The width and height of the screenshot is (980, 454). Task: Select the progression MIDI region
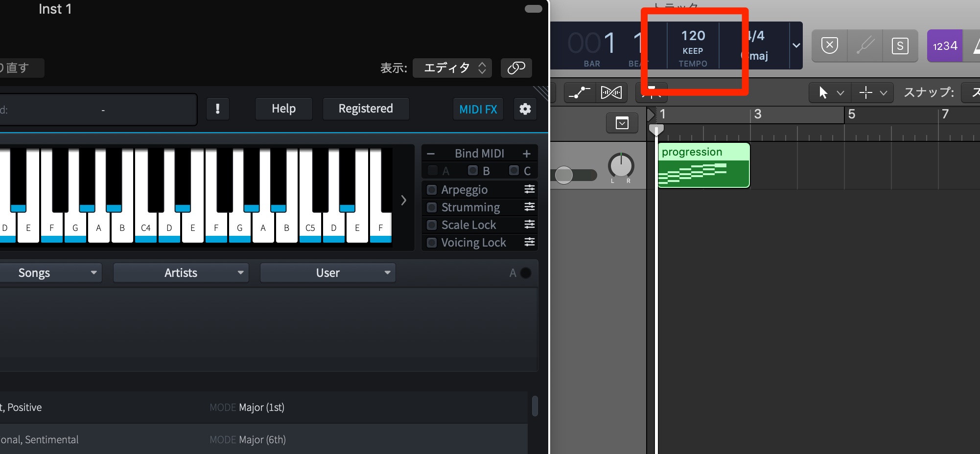(x=704, y=165)
